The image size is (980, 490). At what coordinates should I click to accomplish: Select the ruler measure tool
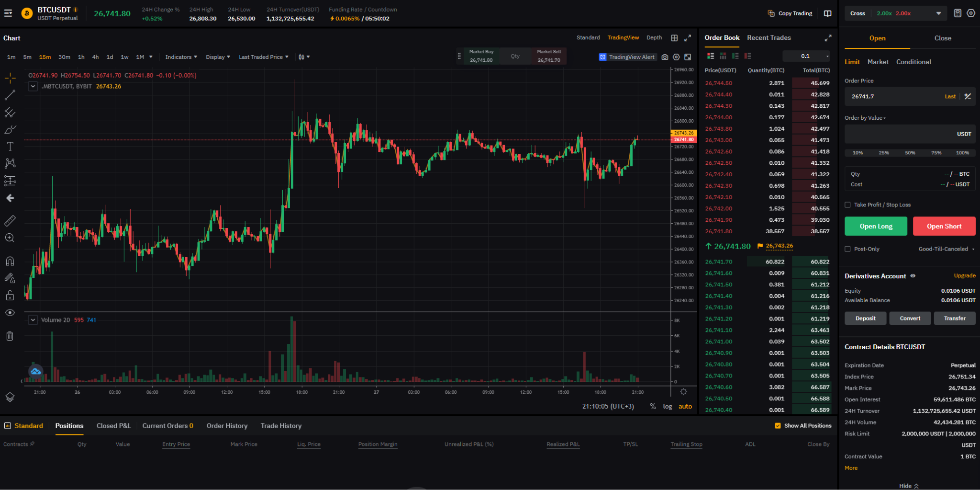(10, 220)
